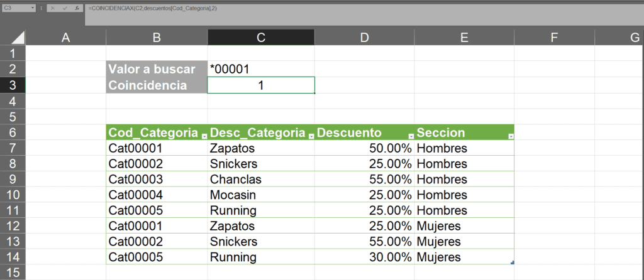644x280 pixels.
Task: Open the Seccion filter dropdown
Action: click(511, 137)
